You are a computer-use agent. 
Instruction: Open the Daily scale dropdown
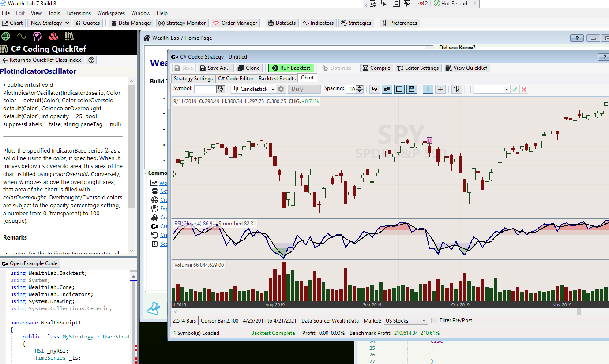(304, 89)
